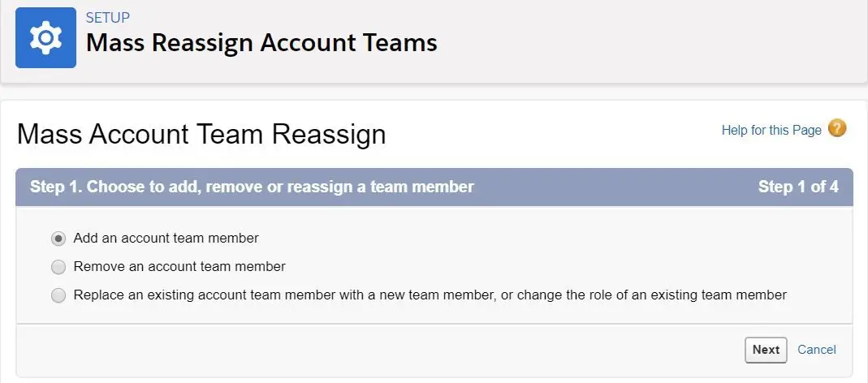Click the SETUP breadcrumb text
The height and width of the screenshot is (383, 868).
click(x=108, y=17)
